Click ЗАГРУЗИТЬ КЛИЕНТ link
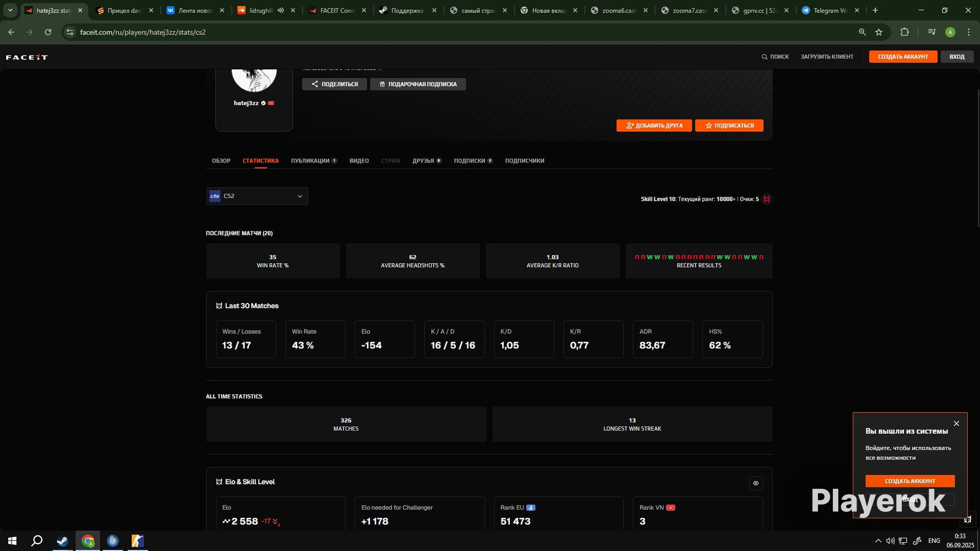 tap(827, 57)
